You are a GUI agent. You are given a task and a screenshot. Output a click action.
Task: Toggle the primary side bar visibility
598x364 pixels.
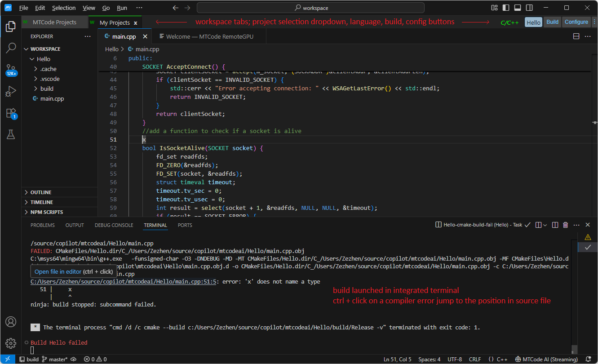point(506,8)
